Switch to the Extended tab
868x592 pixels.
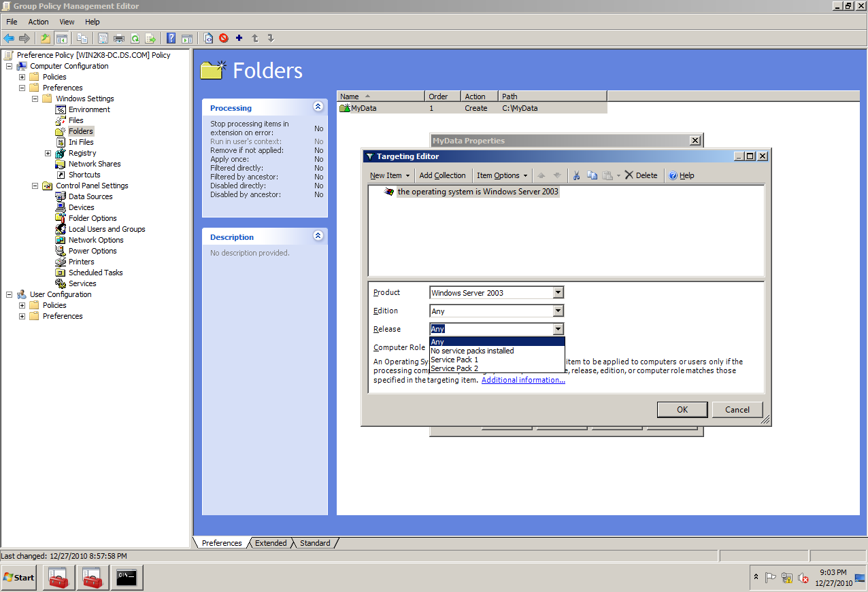click(x=270, y=542)
